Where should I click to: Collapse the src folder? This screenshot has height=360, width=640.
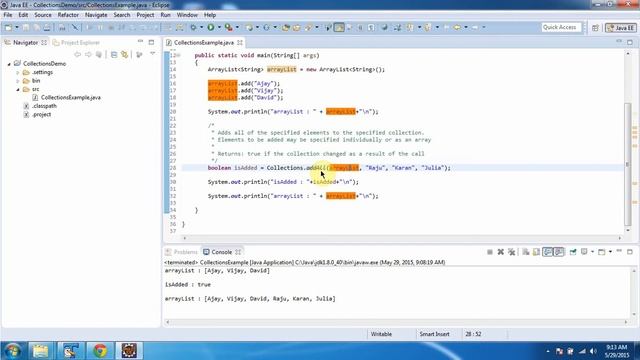click(18, 89)
